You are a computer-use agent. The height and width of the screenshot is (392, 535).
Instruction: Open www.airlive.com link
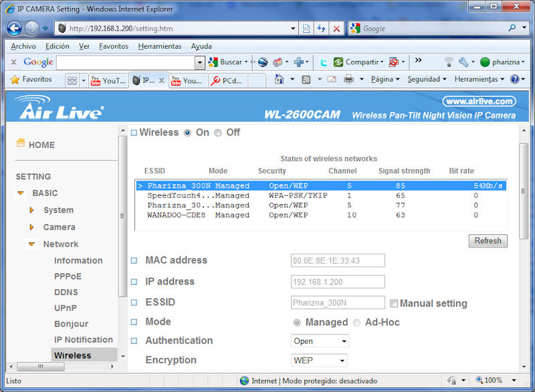tap(479, 101)
